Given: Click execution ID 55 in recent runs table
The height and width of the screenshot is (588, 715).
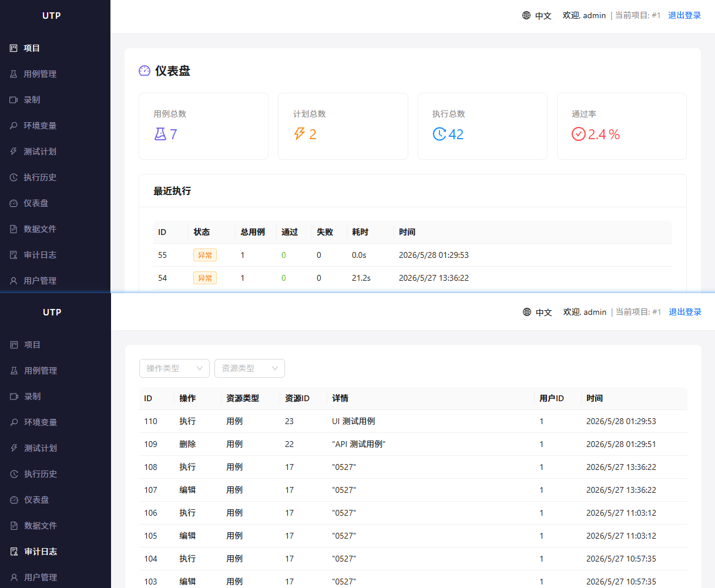Looking at the screenshot, I should click(163, 255).
